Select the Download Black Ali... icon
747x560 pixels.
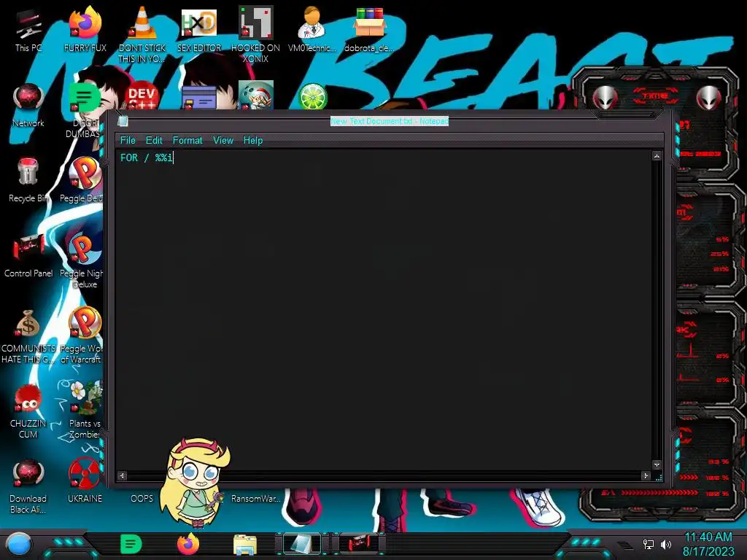pyautogui.click(x=28, y=486)
